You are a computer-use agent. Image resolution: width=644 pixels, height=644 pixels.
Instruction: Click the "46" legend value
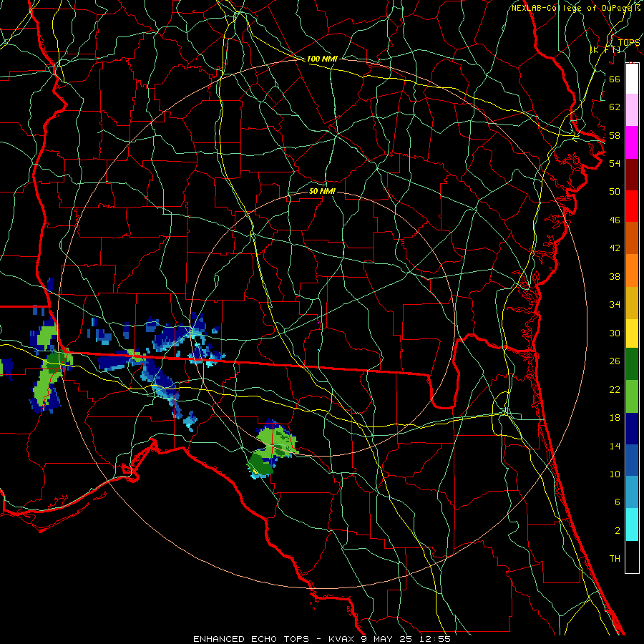tap(615, 220)
